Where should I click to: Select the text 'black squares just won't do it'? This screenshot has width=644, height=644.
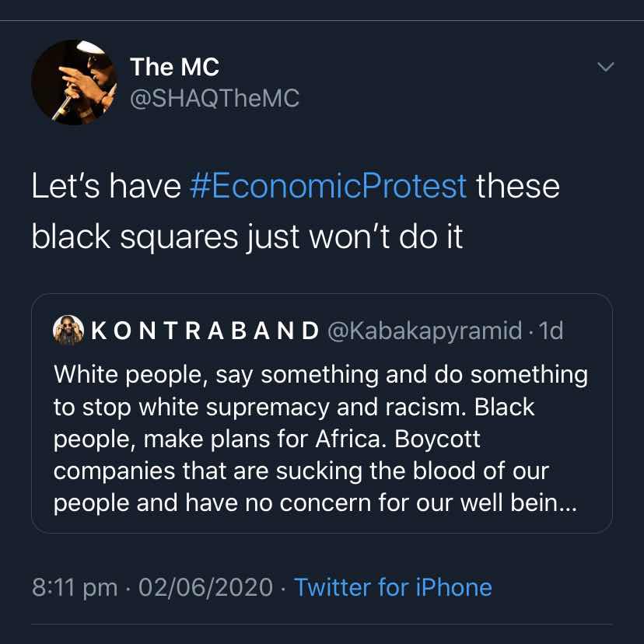pyautogui.click(x=247, y=237)
